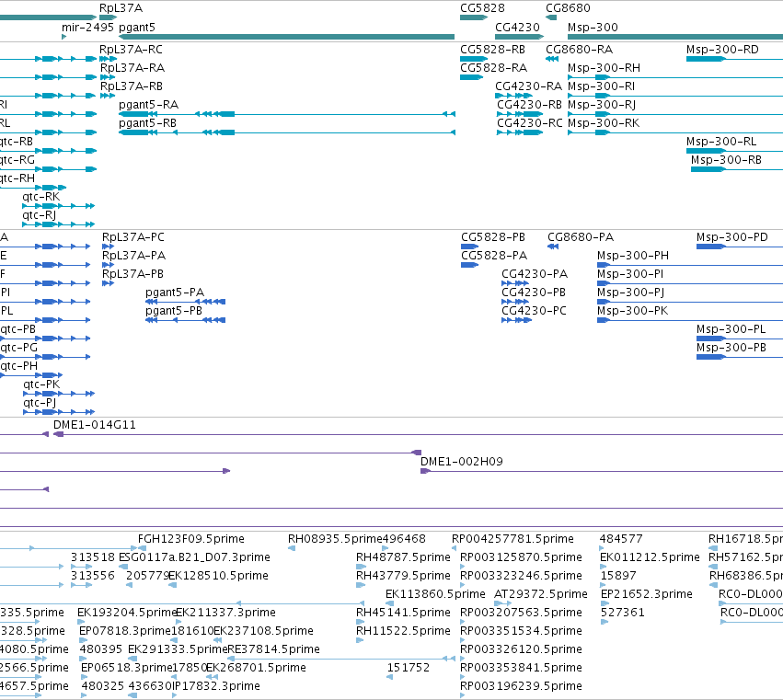Viewport: 783px width, 700px height.
Task: Click the EST label 151752
Action: (409, 668)
